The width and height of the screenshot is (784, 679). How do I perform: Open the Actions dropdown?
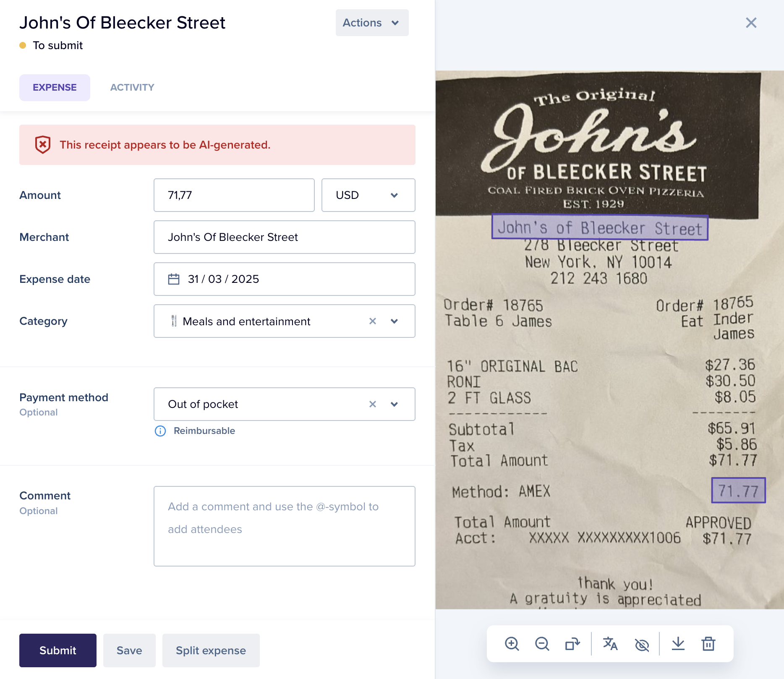(x=372, y=23)
